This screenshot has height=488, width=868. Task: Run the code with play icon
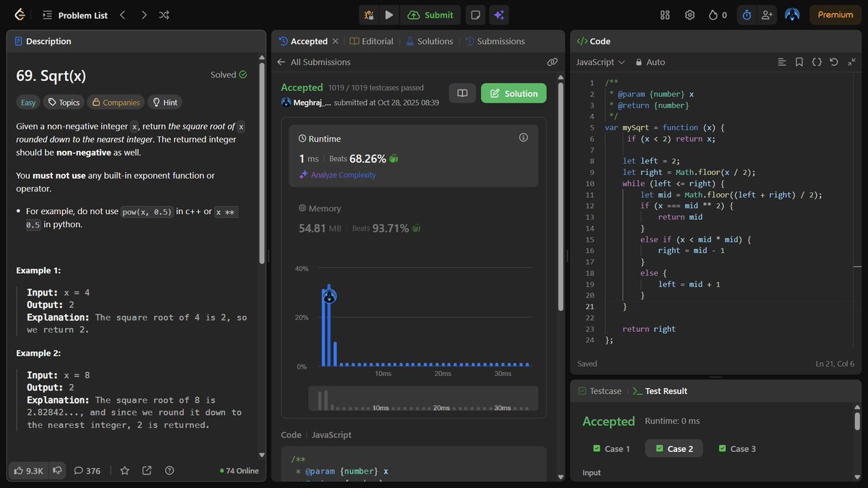click(389, 14)
